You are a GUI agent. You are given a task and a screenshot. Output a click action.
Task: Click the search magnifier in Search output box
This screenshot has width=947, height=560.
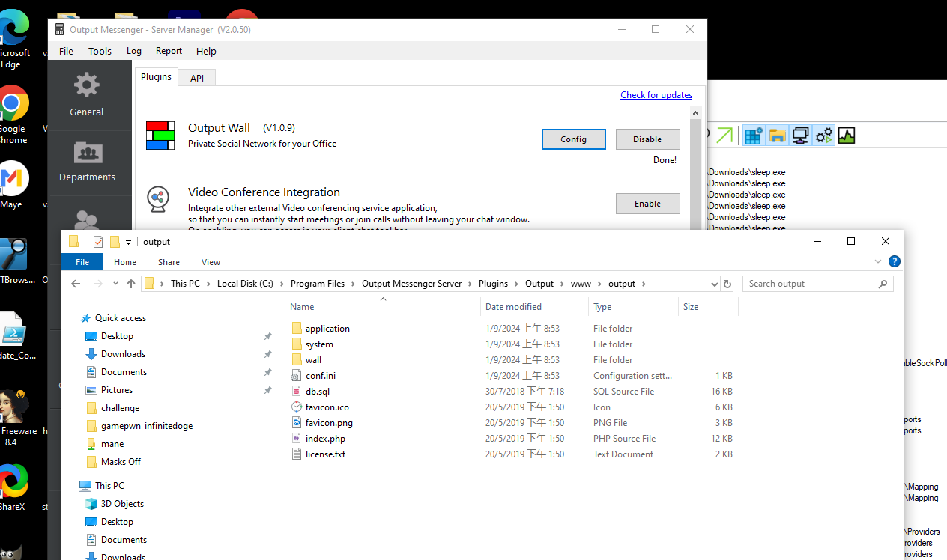coord(883,284)
